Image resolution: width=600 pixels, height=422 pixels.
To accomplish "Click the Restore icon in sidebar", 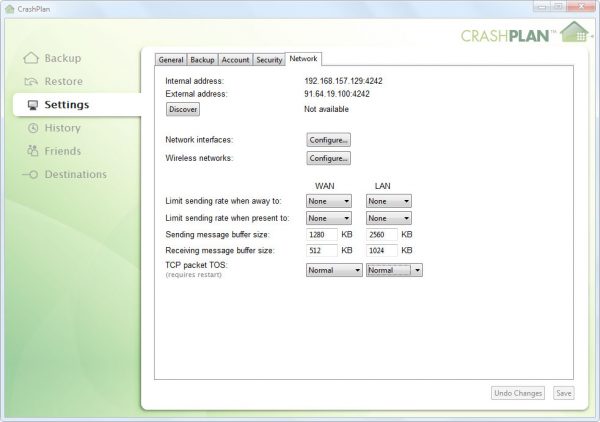I will [31, 81].
